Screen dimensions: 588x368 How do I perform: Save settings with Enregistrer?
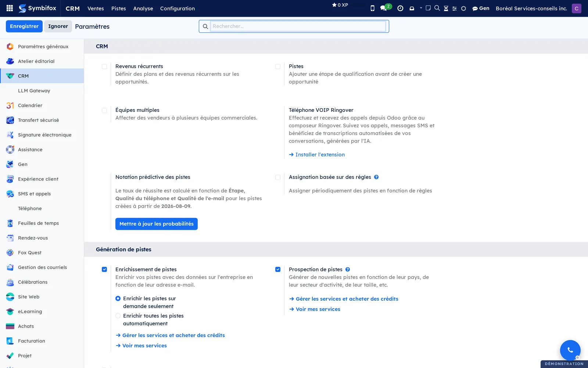[x=24, y=26]
